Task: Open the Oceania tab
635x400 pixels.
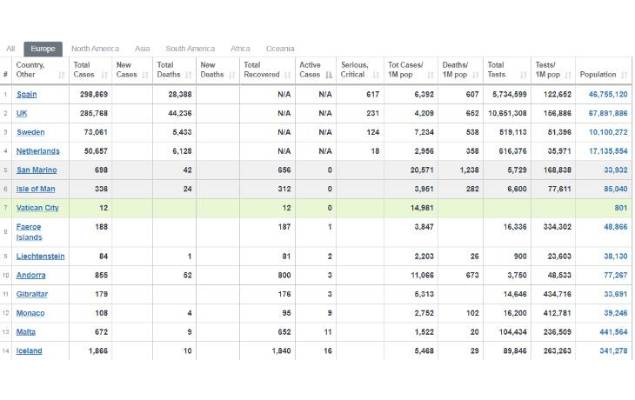Action: coord(280,48)
